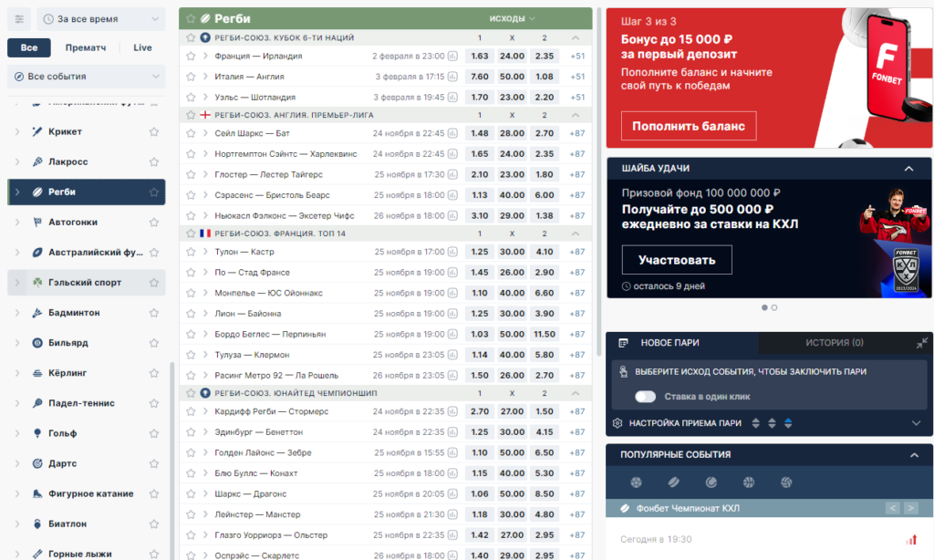Click the Cricket sport icon in sidebar
The image size is (934, 560).
(36, 131)
